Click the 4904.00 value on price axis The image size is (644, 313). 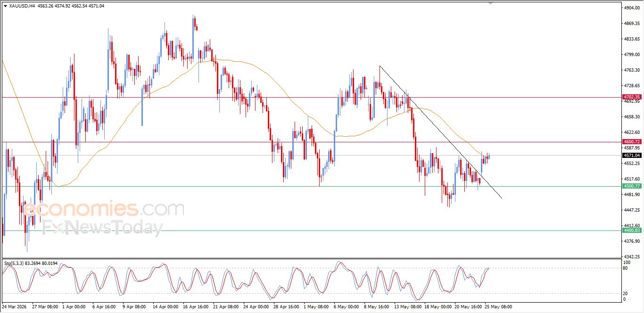tap(632, 8)
